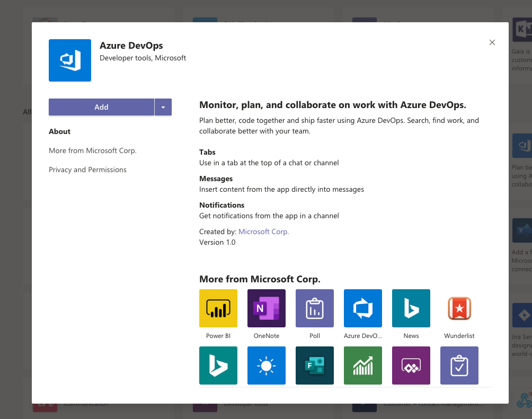
Task: Open the Power BI app icon
Action: (x=218, y=308)
